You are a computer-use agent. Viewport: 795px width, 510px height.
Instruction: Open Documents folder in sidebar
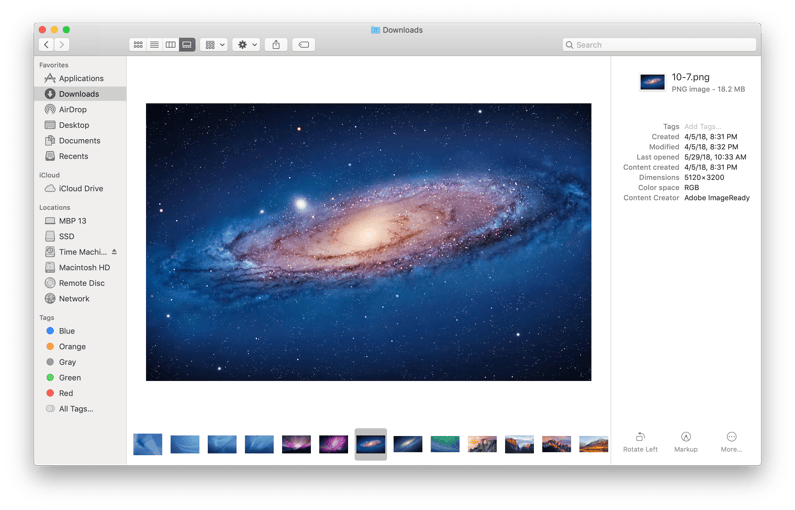tap(80, 140)
